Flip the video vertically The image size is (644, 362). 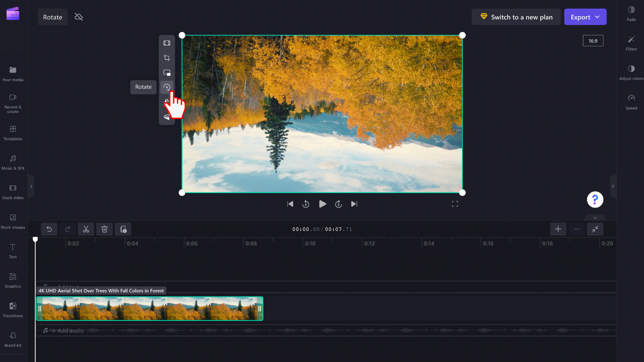click(167, 117)
